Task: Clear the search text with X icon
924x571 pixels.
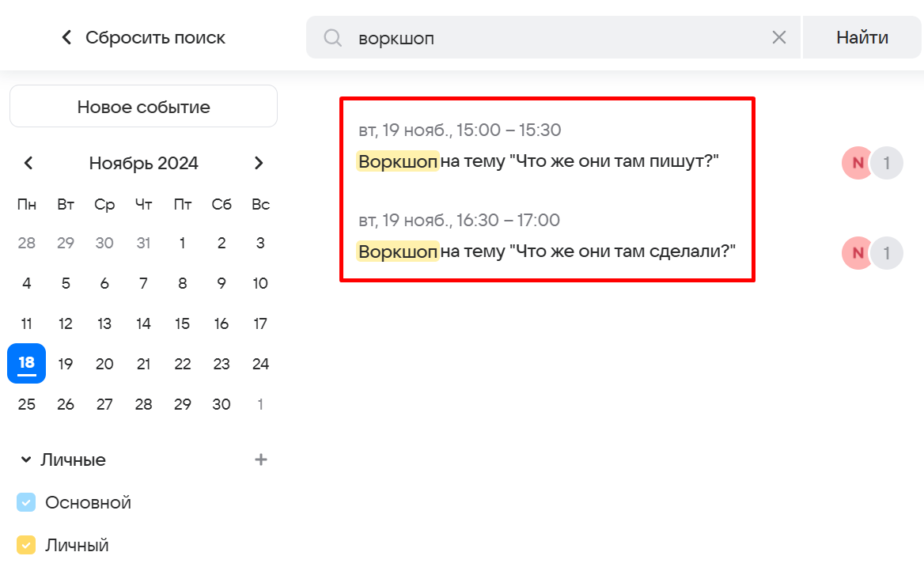Action: (778, 37)
